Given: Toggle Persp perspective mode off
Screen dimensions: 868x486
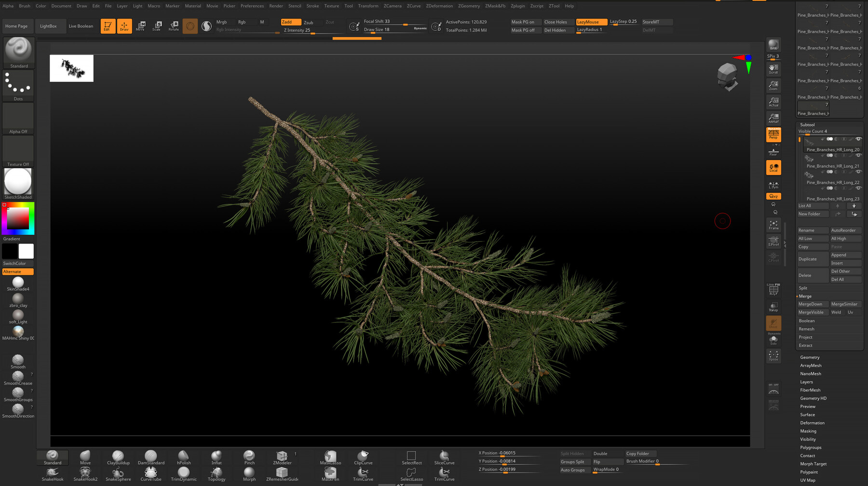Looking at the screenshot, I should [773, 135].
